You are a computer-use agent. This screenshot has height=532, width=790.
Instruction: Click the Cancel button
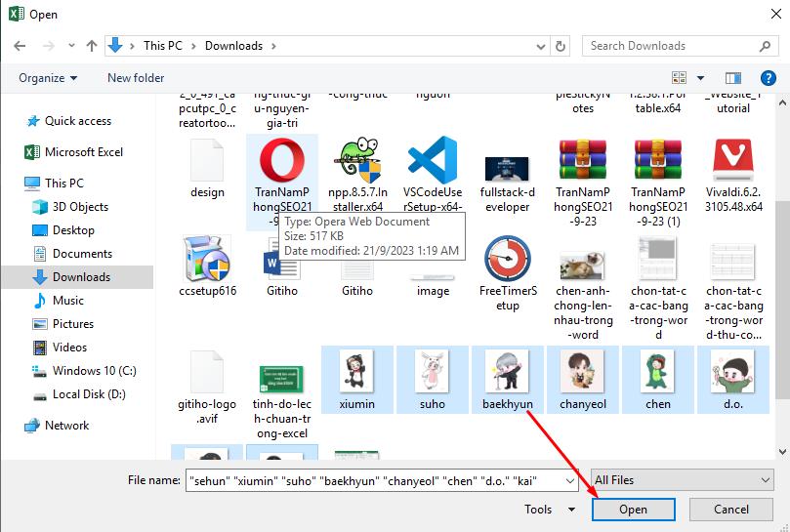tap(731, 510)
